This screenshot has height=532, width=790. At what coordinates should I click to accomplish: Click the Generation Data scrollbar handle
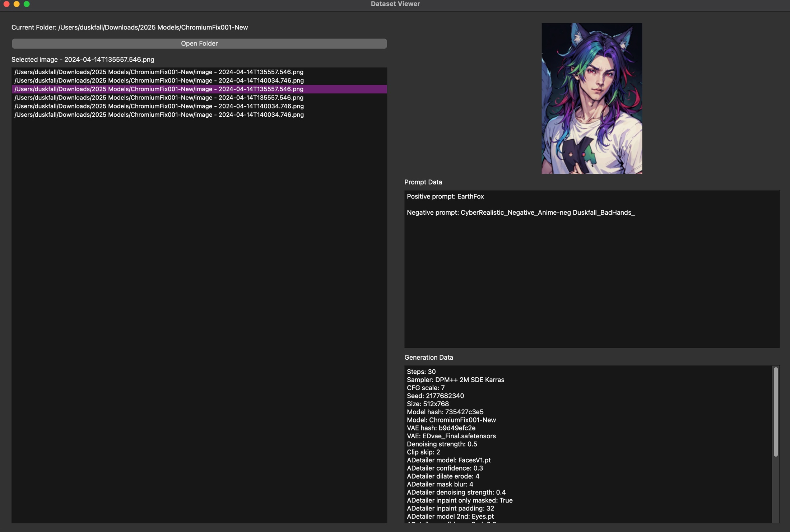[776, 411]
